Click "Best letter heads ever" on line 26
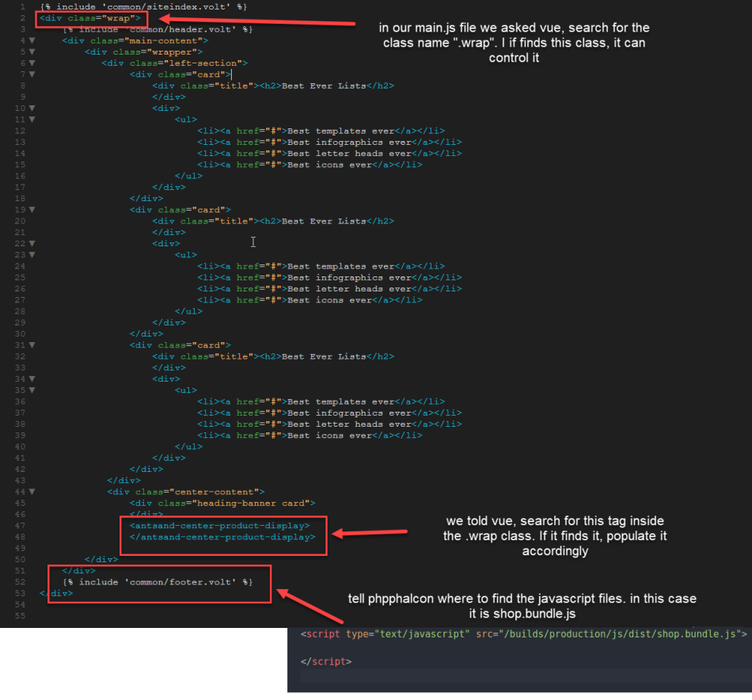 pos(349,289)
